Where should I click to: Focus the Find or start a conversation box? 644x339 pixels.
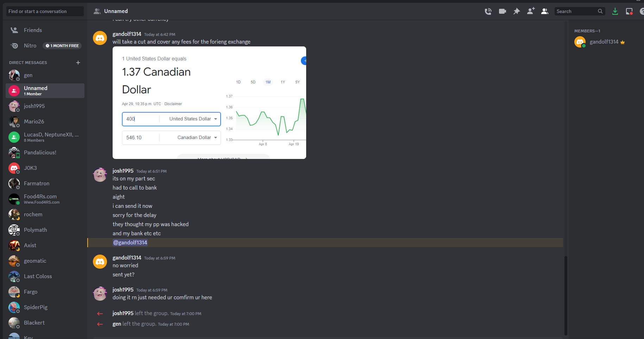pyautogui.click(x=45, y=11)
